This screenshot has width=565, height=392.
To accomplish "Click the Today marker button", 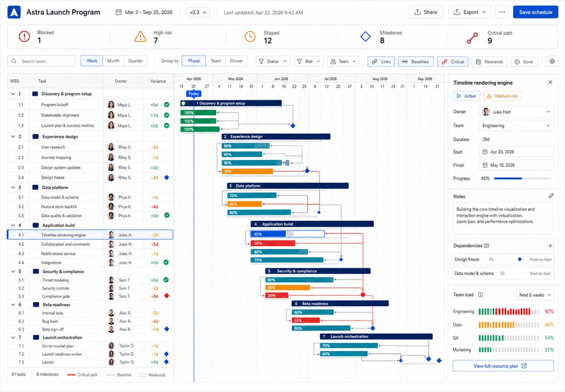I will [194, 94].
